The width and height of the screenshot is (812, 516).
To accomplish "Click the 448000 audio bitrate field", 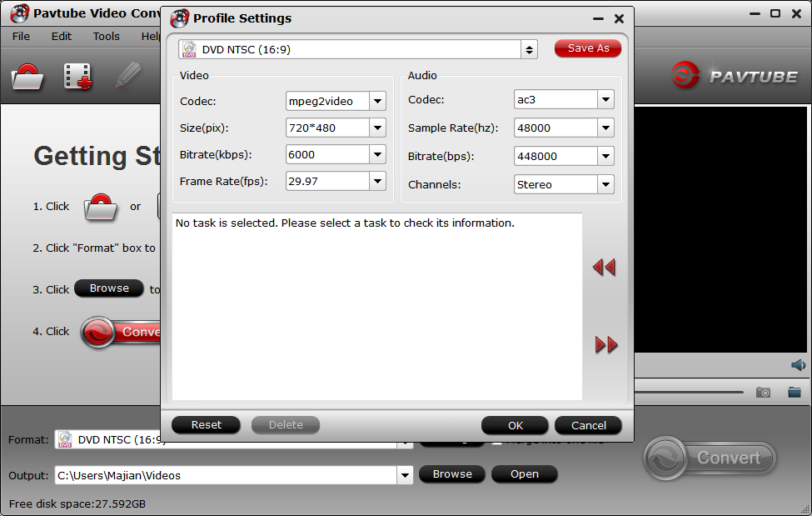I will [555, 156].
